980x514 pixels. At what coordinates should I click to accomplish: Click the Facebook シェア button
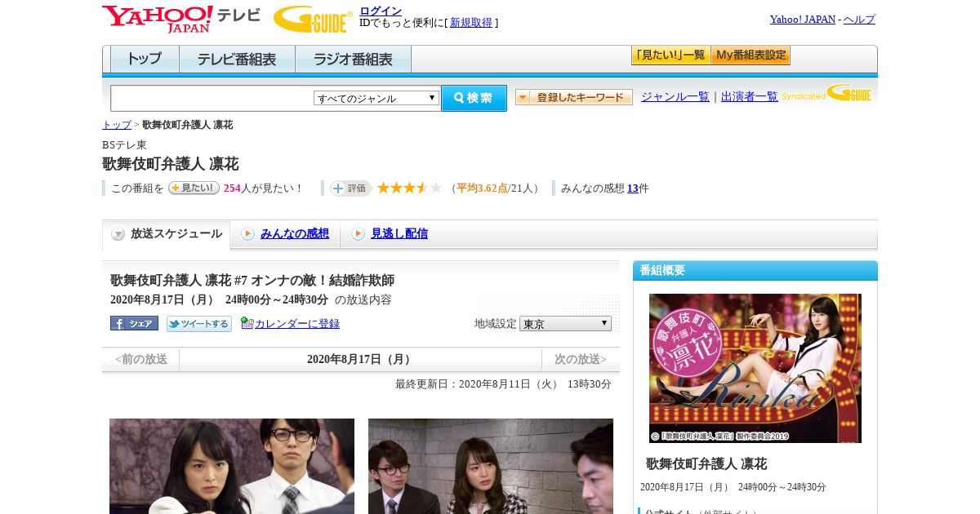(x=134, y=323)
